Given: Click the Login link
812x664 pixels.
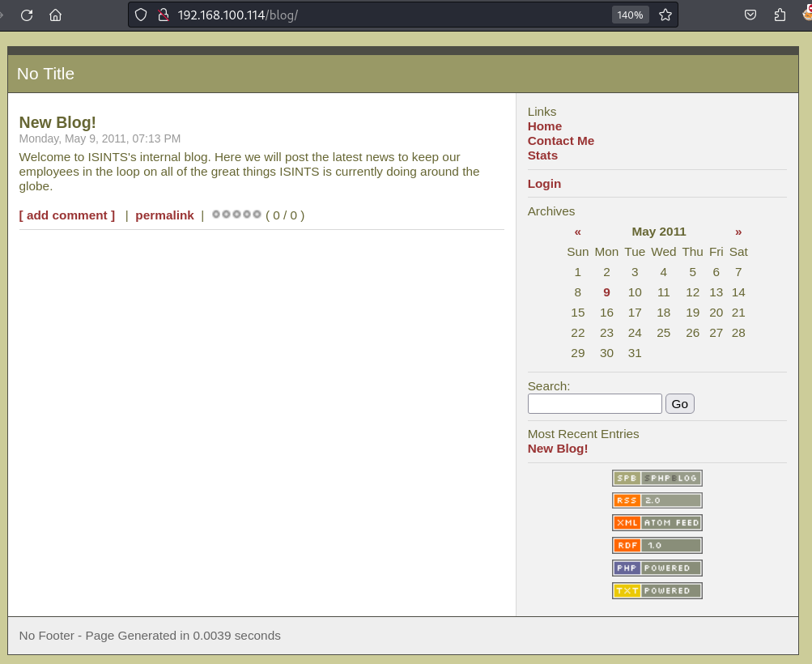Looking at the screenshot, I should [544, 184].
